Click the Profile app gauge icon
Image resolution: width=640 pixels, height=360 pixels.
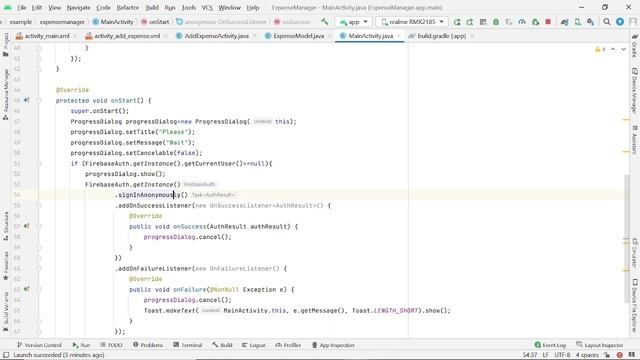pos(522,22)
